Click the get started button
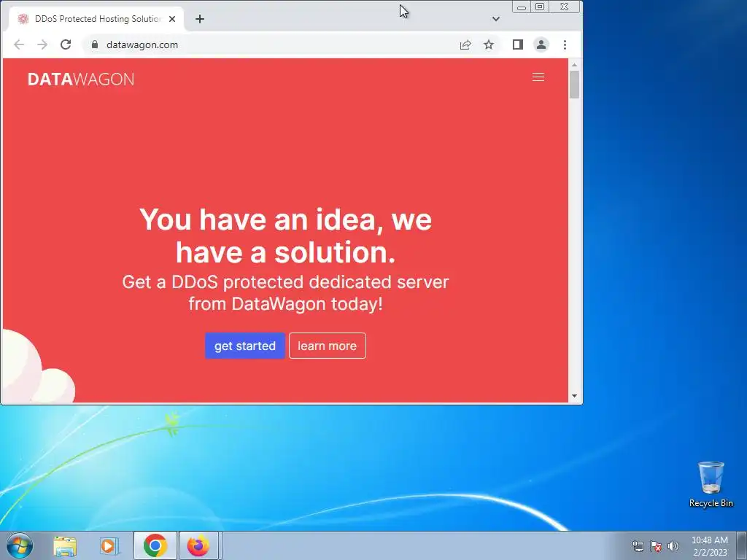 point(245,346)
